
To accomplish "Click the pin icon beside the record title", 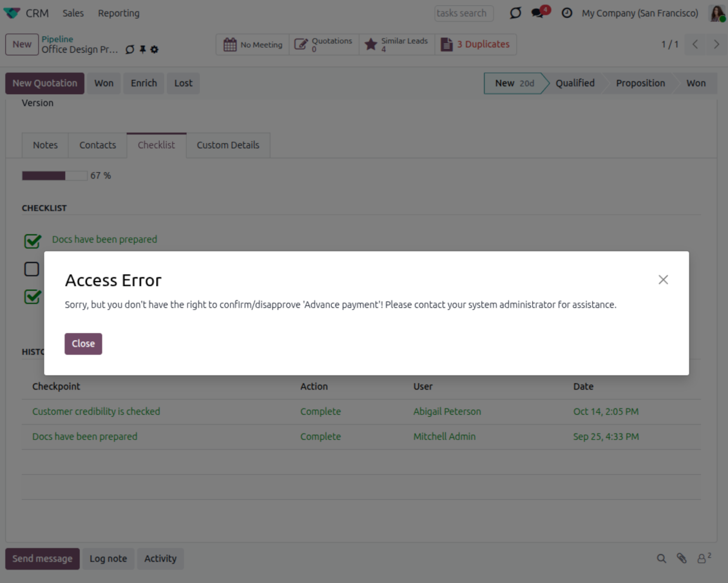I will click(x=142, y=50).
